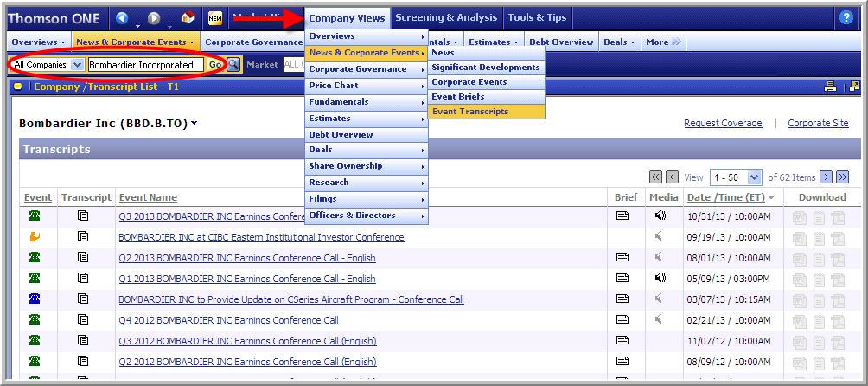
Task: Sort by the Event column header
Action: pyautogui.click(x=38, y=197)
